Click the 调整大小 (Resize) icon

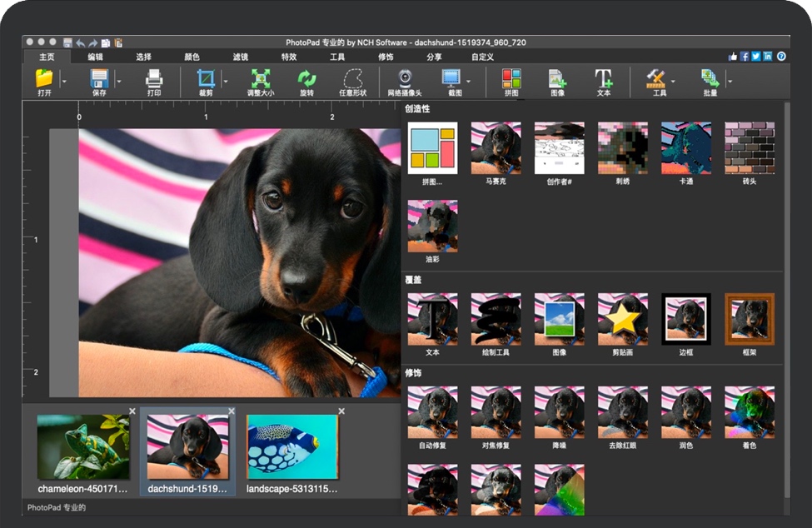(x=261, y=79)
